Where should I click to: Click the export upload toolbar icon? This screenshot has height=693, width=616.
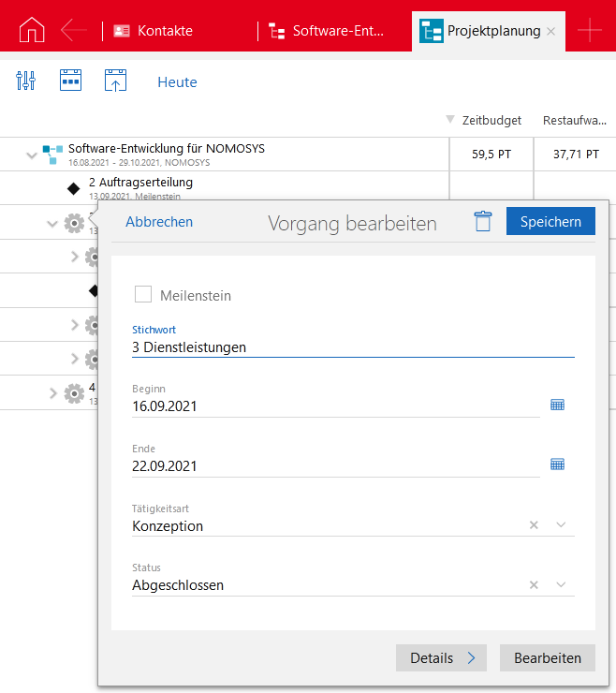point(115,81)
